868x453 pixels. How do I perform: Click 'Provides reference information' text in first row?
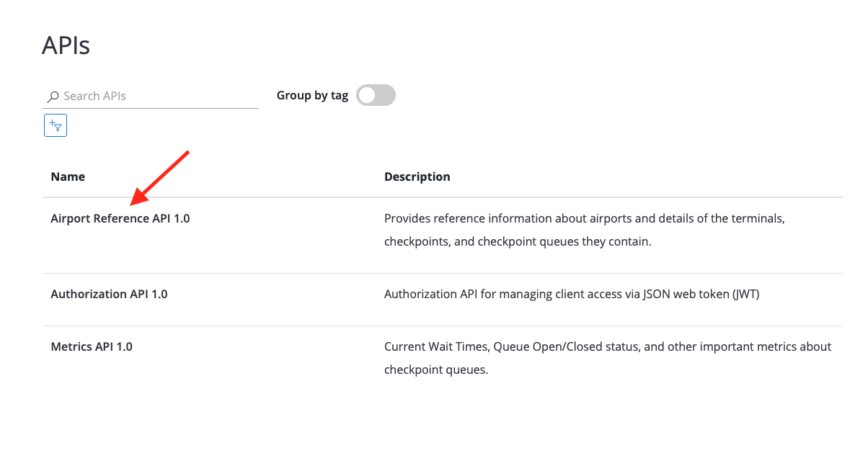(460, 218)
